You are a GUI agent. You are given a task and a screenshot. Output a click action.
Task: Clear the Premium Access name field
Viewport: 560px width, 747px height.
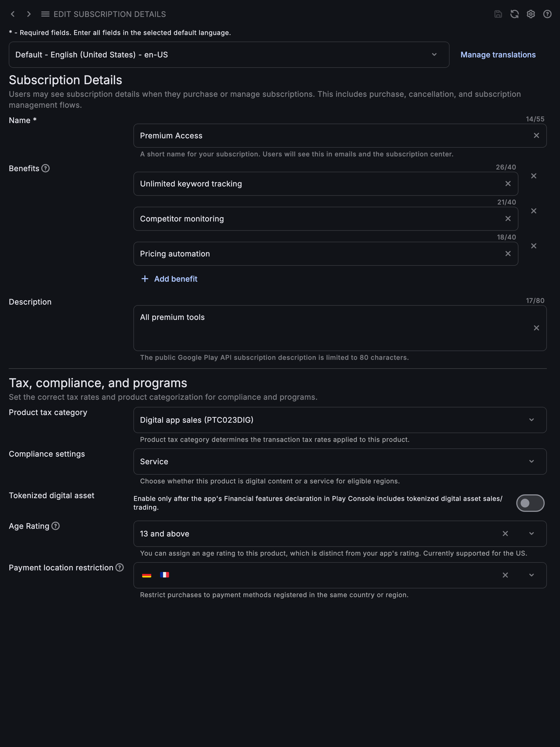[x=536, y=135]
